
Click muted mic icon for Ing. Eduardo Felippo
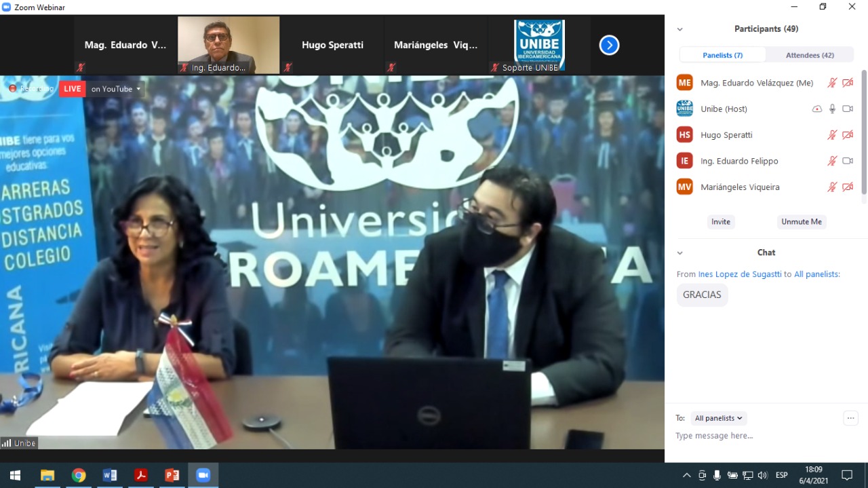(832, 161)
